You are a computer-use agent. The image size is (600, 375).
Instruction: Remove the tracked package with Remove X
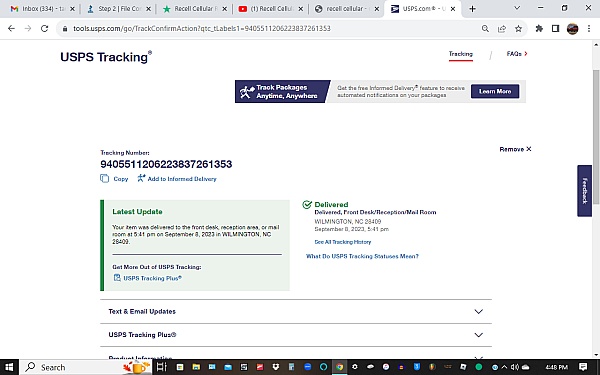pyautogui.click(x=515, y=149)
